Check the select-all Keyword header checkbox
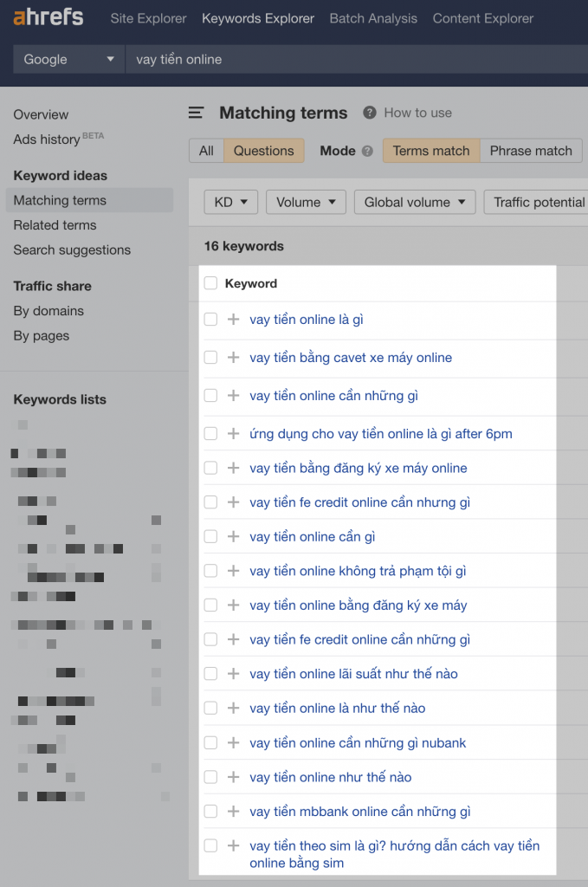Viewport: 588px width, 887px height. coord(211,283)
